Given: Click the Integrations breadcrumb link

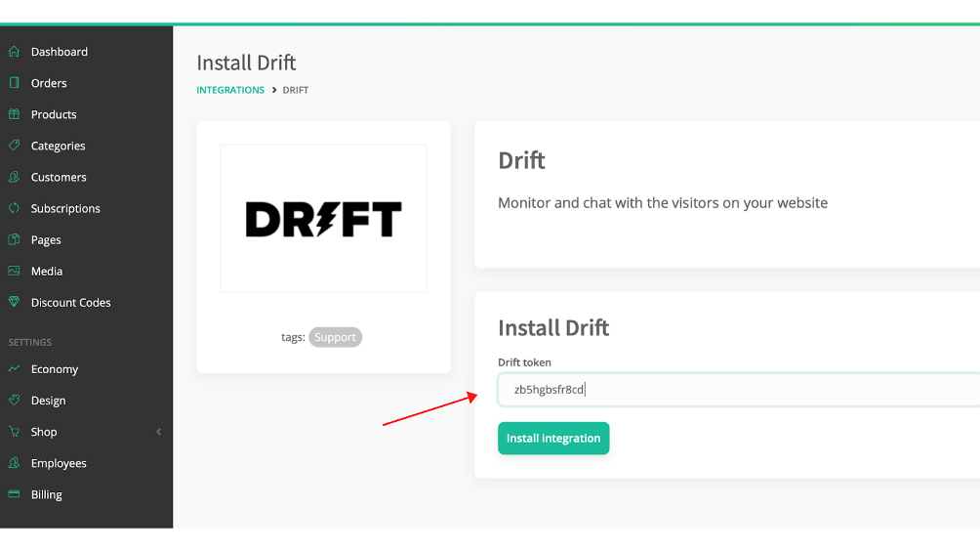Looking at the screenshot, I should (230, 90).
